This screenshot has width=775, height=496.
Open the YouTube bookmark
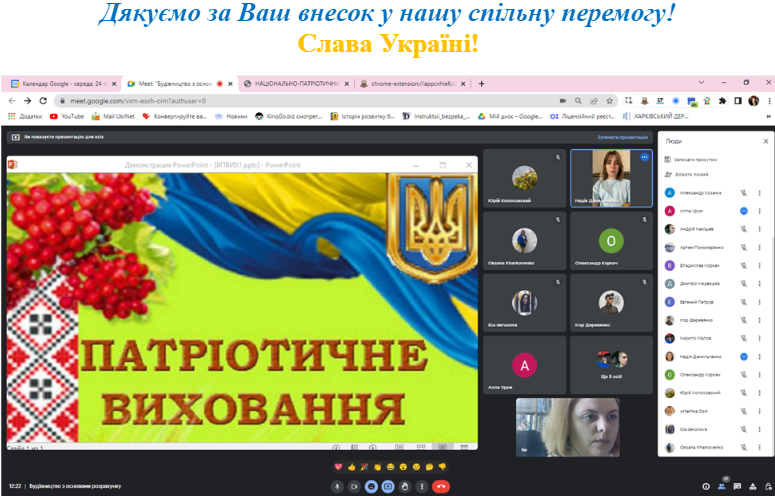[x=66, y=116]
